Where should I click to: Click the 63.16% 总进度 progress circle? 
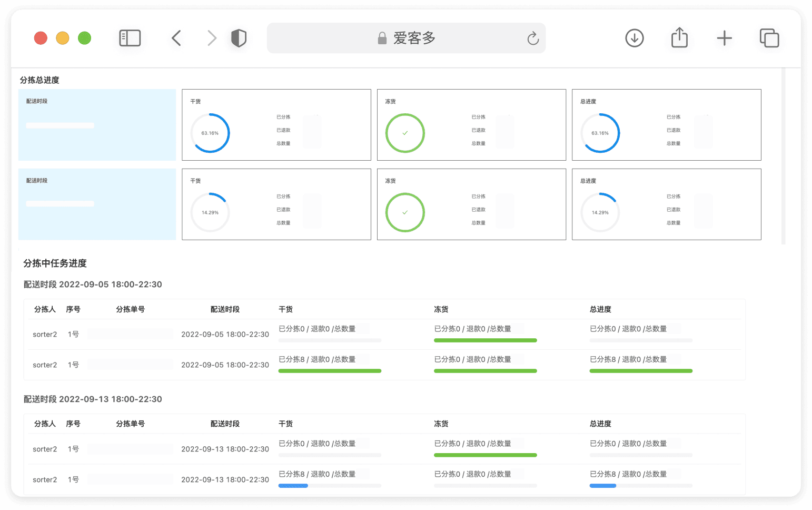tap(600, 133)
